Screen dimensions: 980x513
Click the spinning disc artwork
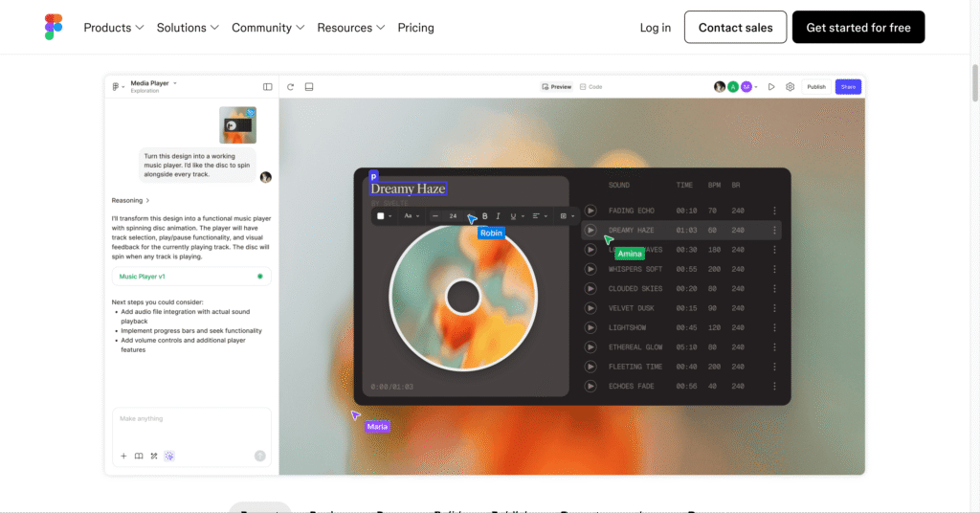click(x=463, y=298)
